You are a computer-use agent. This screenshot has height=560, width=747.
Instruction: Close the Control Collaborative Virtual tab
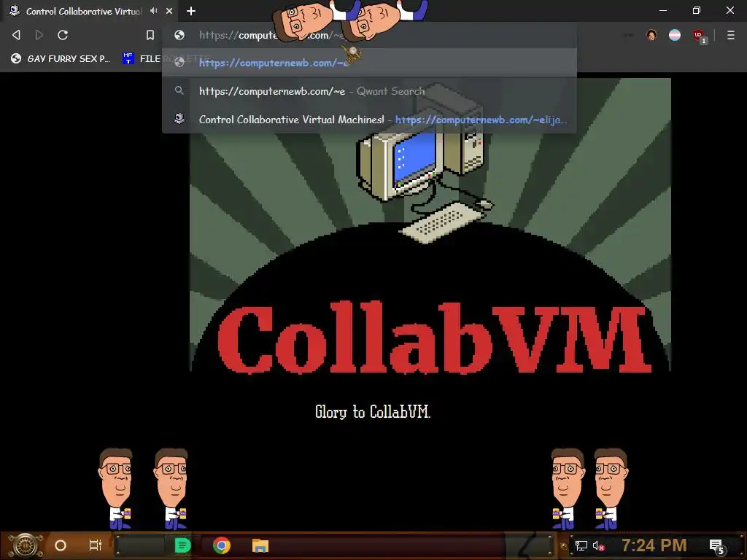[x=169, y=10]
